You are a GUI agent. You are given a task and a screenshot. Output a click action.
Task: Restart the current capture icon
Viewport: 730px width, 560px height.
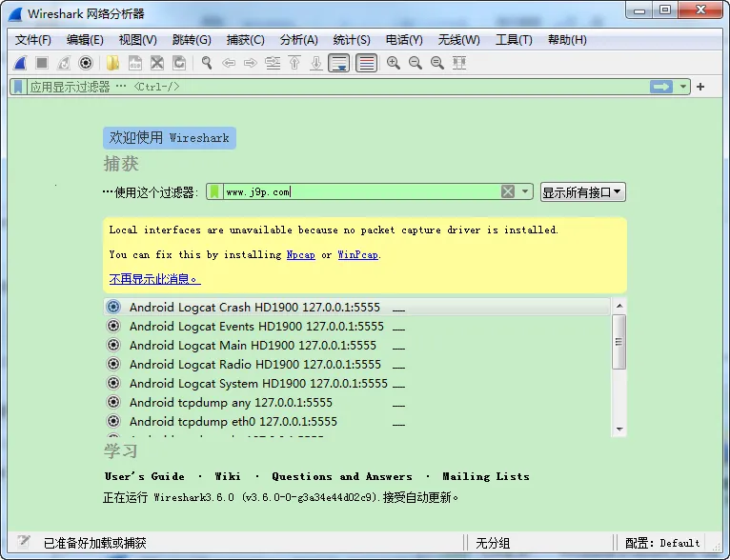click(64, 63)
